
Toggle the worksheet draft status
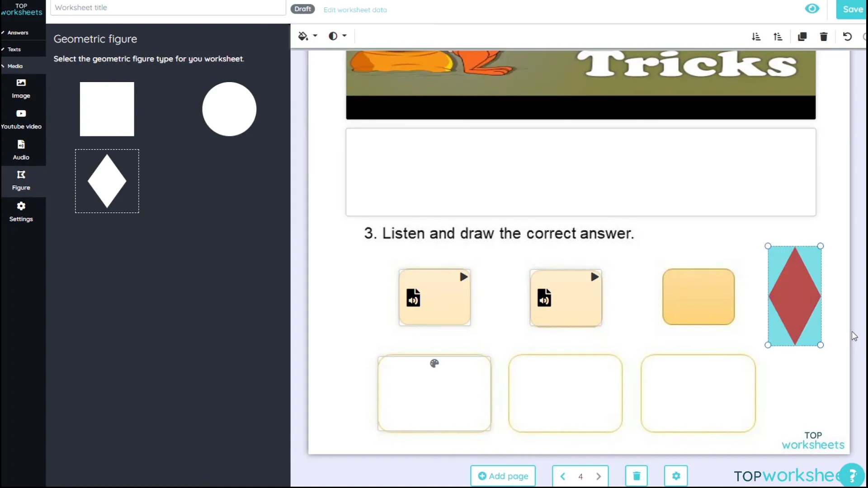(303, 9)
